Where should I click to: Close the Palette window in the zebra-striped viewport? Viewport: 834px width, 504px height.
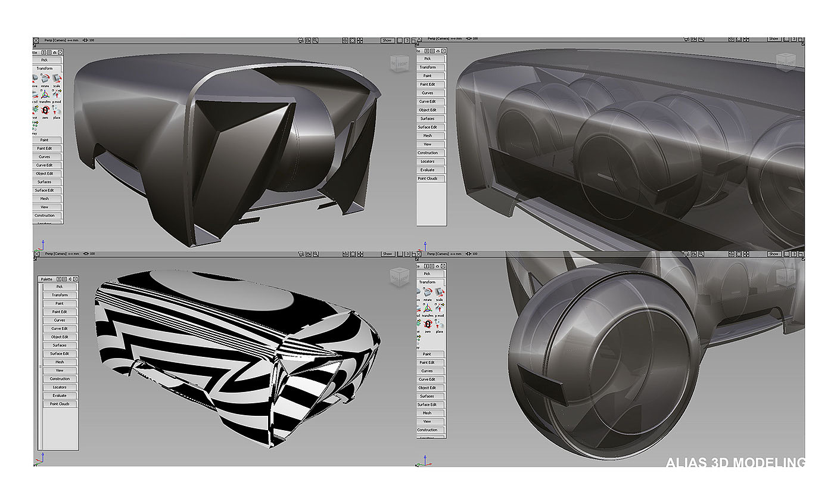(76, 279)
